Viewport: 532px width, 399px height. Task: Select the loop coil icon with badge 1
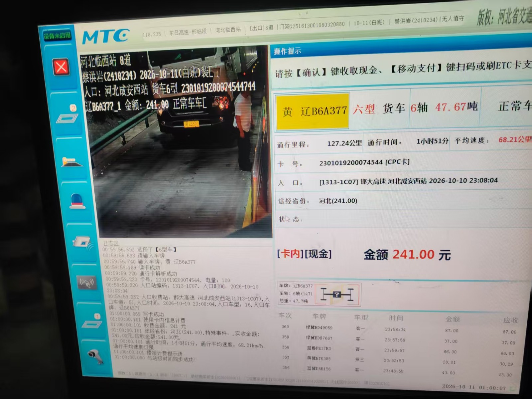pos(92,321)
